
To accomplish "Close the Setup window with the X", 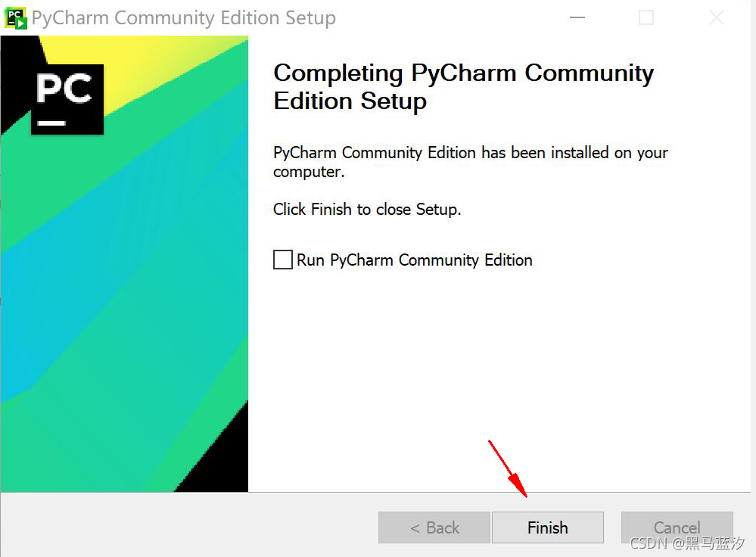I will [717, 18].
